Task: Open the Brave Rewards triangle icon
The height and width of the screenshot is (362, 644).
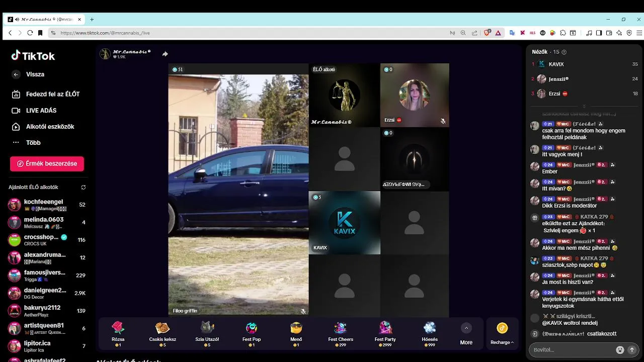Action: 498,33
